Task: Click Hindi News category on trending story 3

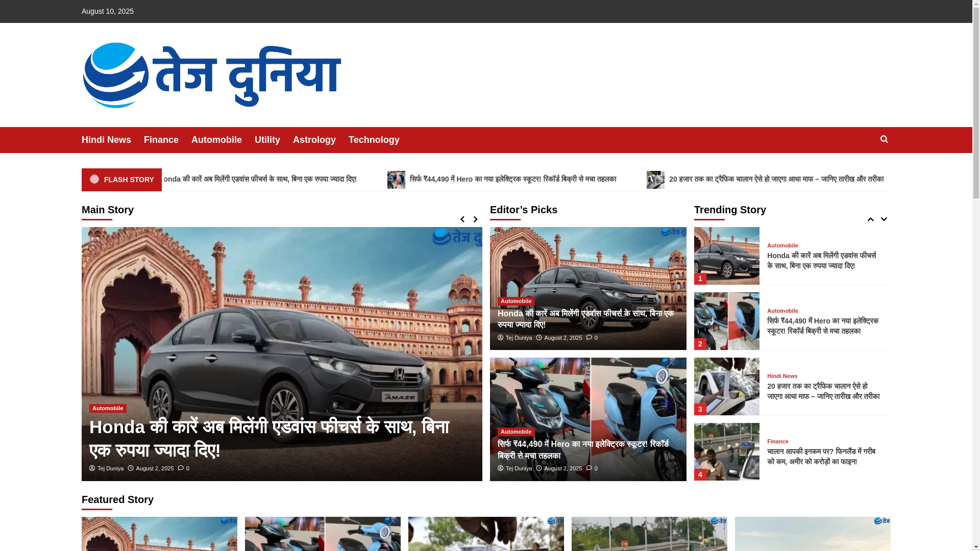Action: (782, 376)
